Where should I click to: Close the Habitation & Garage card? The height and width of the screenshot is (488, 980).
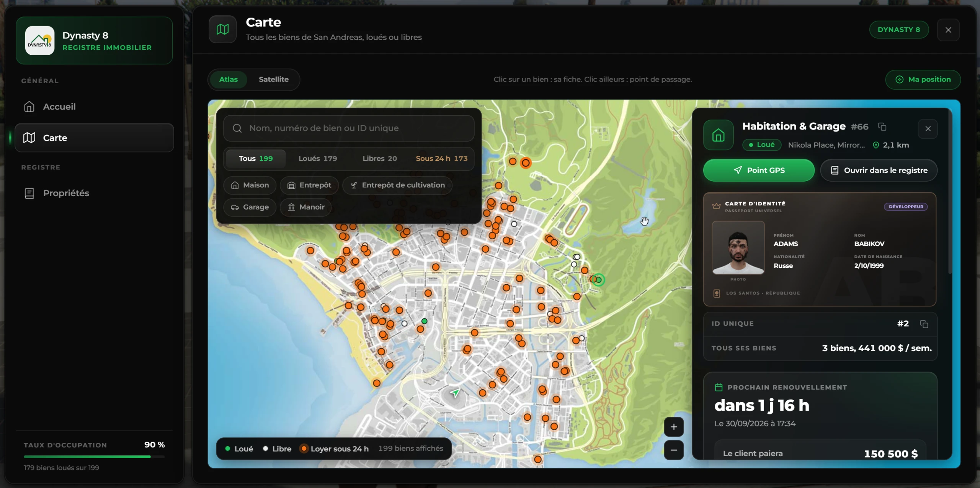pos(928,129)
